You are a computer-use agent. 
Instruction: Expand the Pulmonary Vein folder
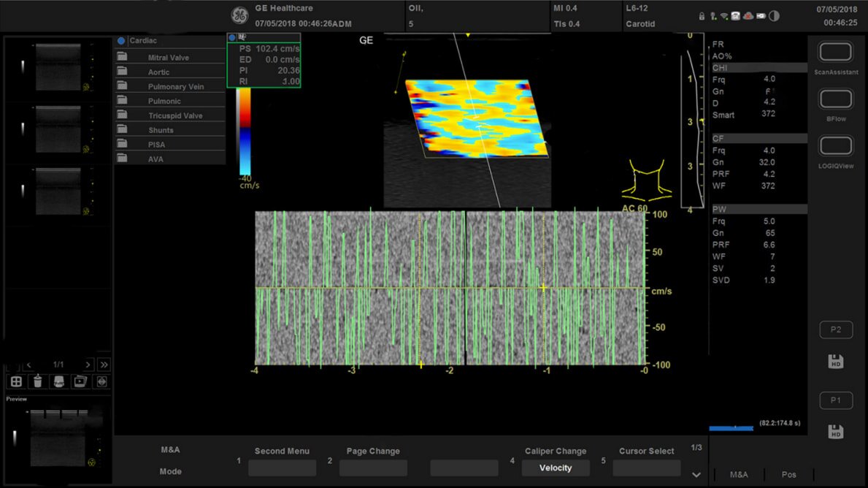coord(175,87)
